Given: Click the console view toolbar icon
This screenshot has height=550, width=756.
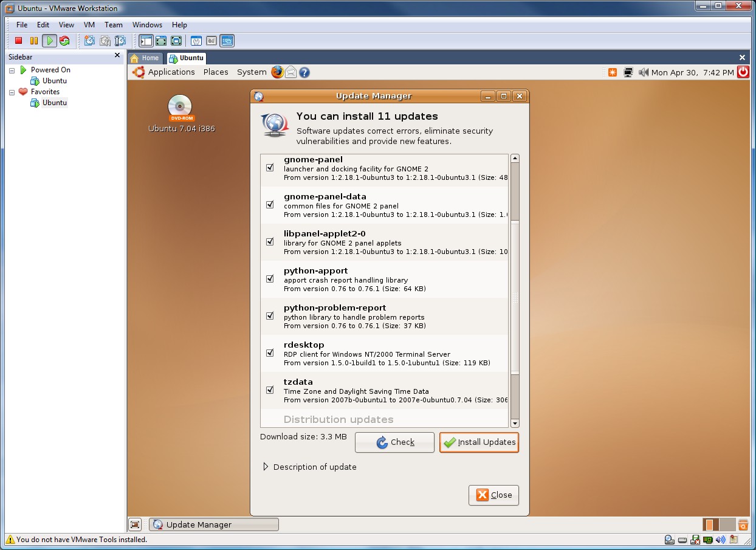Looking at the screenshot, I should pos(227,41).
